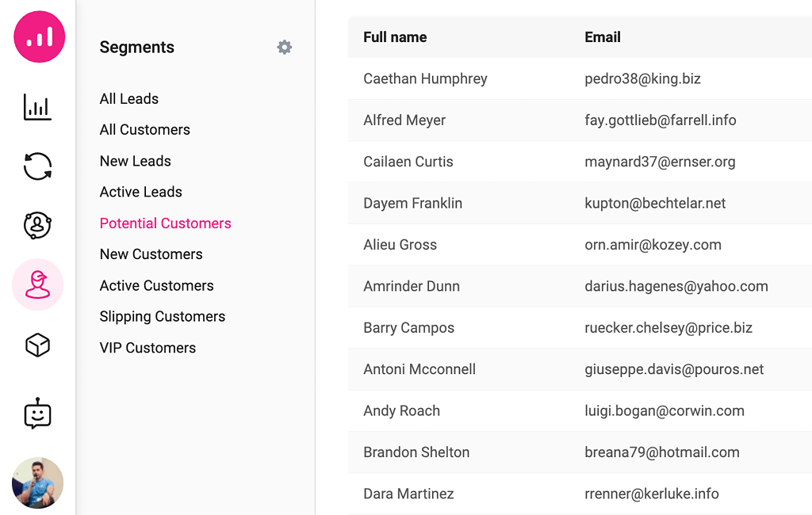Select the All Customers segment
This screenshot has width=812, height=515.
[x=145, y=130]
